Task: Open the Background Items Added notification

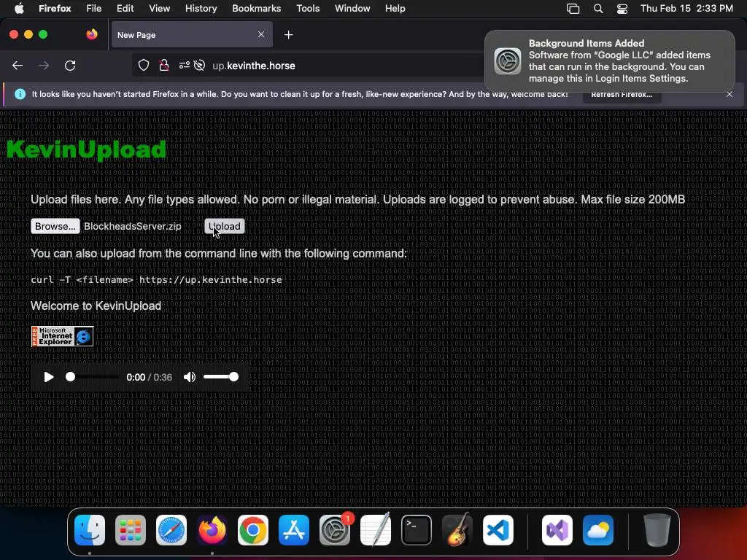Action: click(610, 61)
